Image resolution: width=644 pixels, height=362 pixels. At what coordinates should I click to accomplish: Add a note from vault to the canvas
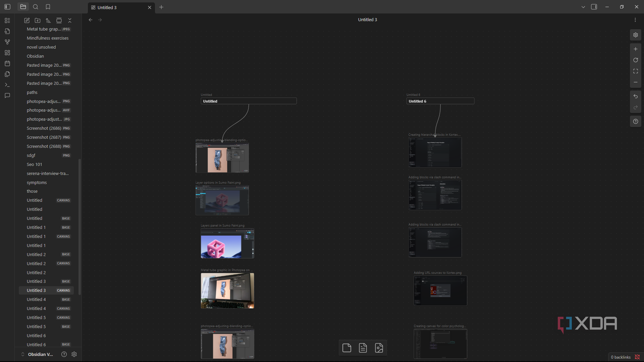(363, 348)
